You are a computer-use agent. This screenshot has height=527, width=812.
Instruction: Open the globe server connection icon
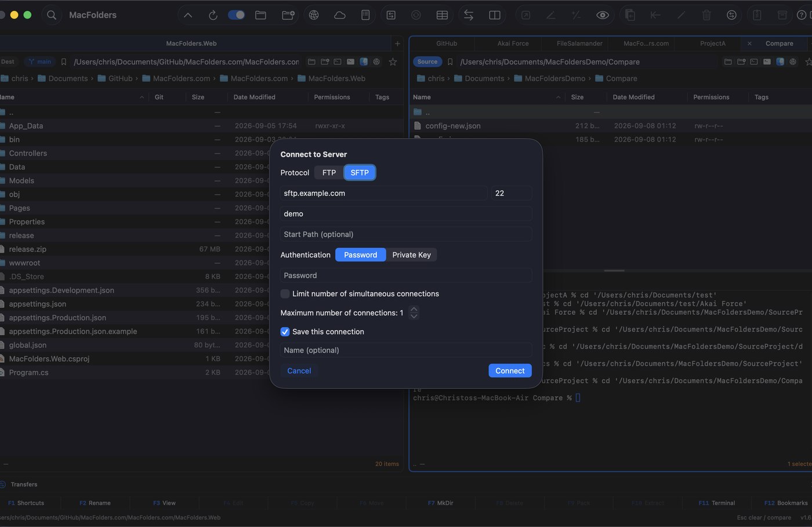[314, 15]
